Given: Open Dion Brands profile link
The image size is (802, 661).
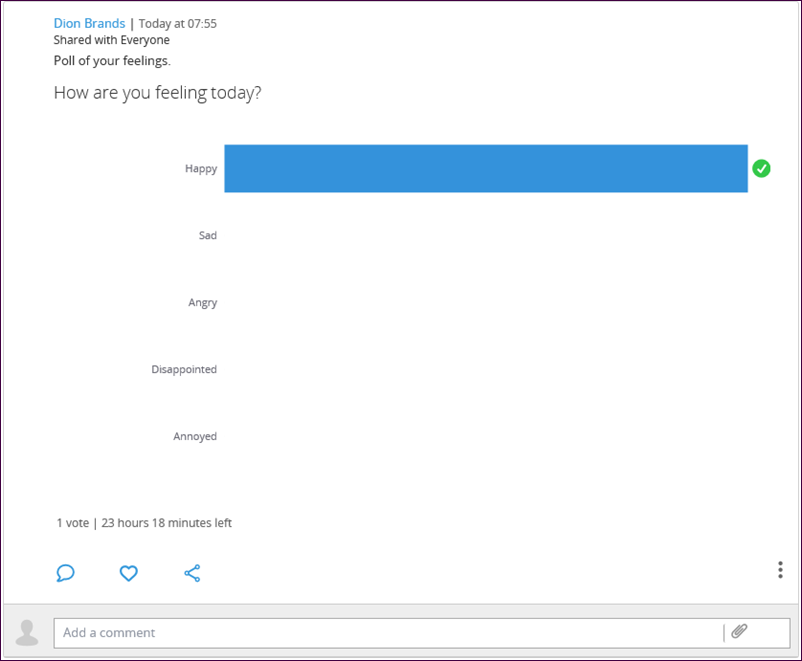Looking at the screenshot, I should pyautogui.click(x=90, y=24).
